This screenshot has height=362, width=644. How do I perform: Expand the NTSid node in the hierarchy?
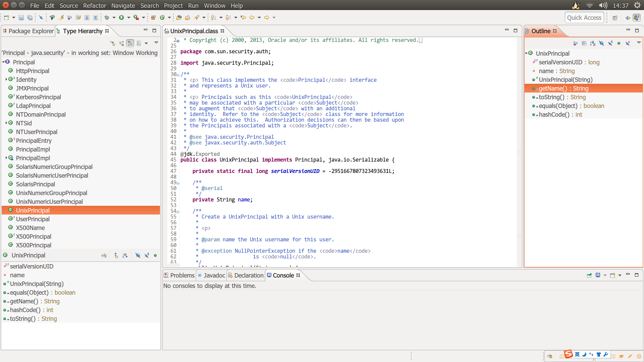[x=6, y=123]
